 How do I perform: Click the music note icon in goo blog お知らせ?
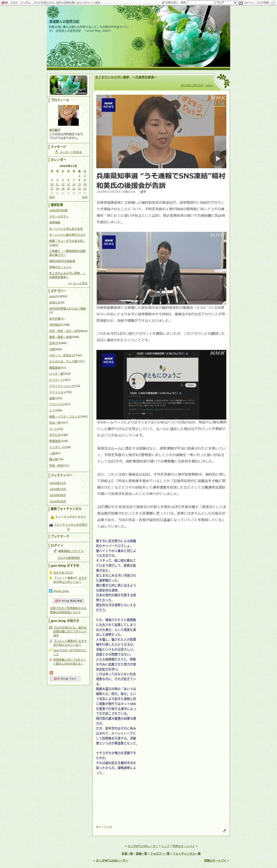coord(51,641)
